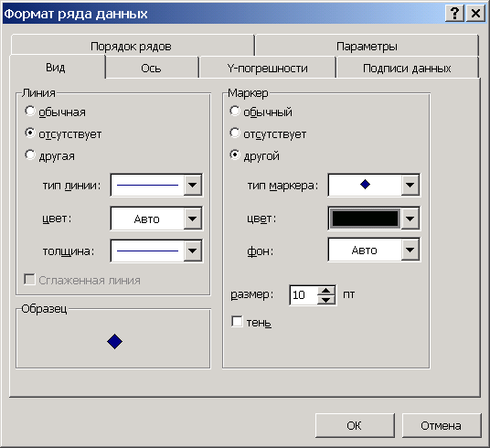Increase marker size with up arrow
490x448 pixels.
[326, 291]
